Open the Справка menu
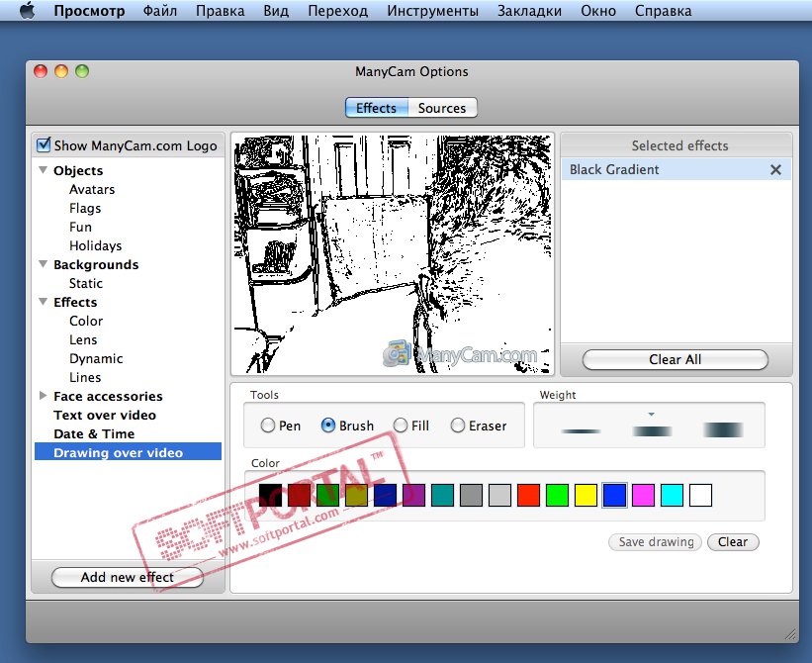Viewport: 812px width, 663px height. click(x=663, y=11)
